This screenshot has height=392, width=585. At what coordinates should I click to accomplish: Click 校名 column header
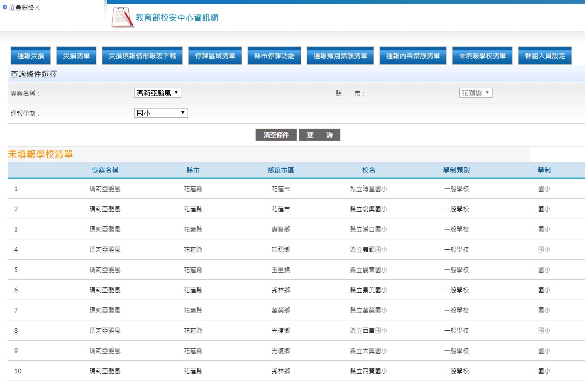tap(368, 170)
